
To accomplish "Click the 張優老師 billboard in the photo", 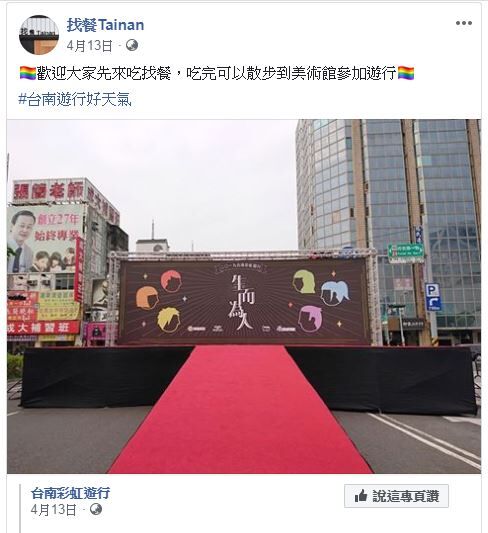I will pos(48,191).
